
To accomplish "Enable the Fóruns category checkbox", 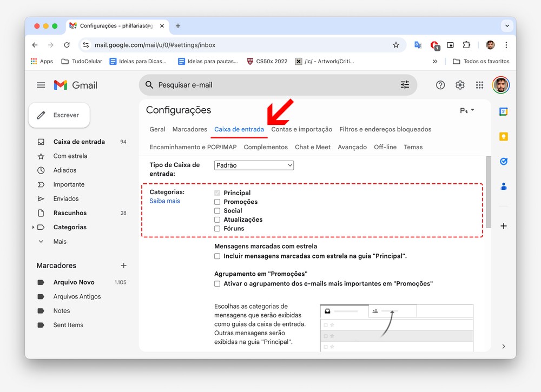I will 217,229.
